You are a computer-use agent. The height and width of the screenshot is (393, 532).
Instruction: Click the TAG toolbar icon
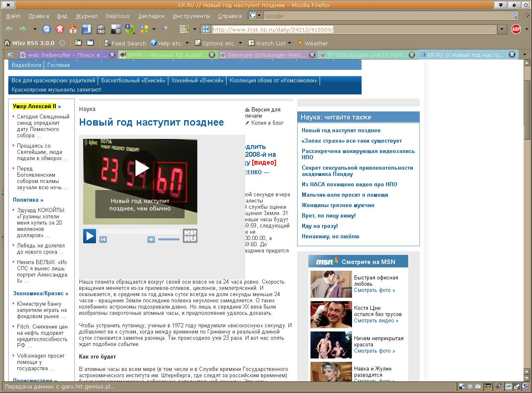[101, 29]
